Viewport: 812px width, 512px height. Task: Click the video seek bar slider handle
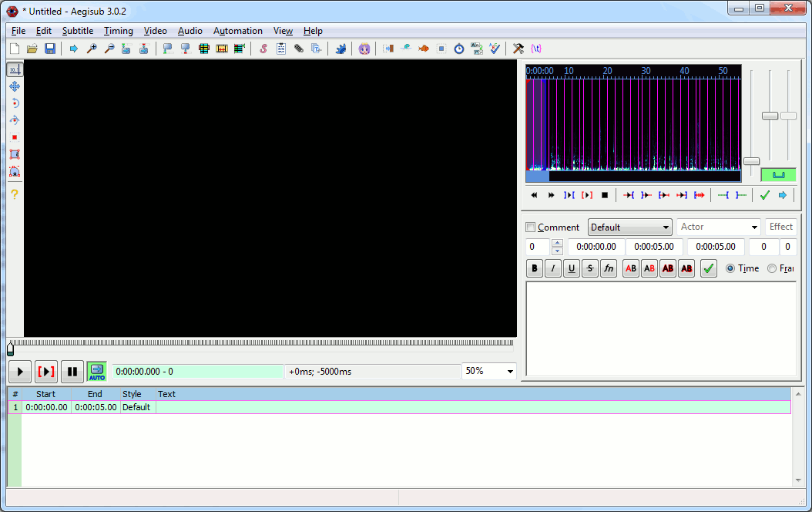pyautogui.click(x=10, y=349)
